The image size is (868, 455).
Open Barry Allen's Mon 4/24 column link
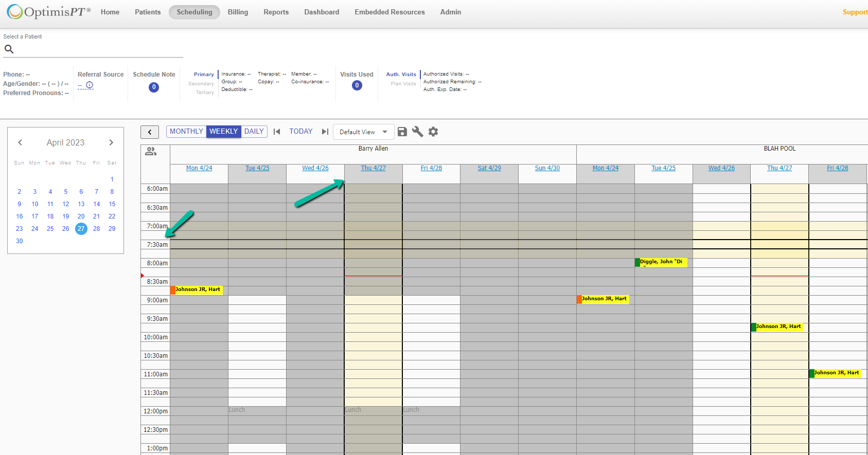pos(199,168)
